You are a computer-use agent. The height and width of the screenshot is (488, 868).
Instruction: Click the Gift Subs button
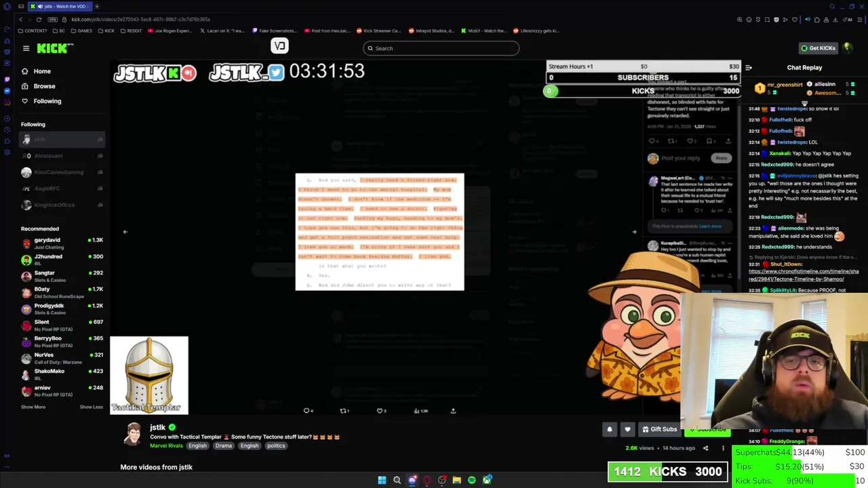point(659,429)
